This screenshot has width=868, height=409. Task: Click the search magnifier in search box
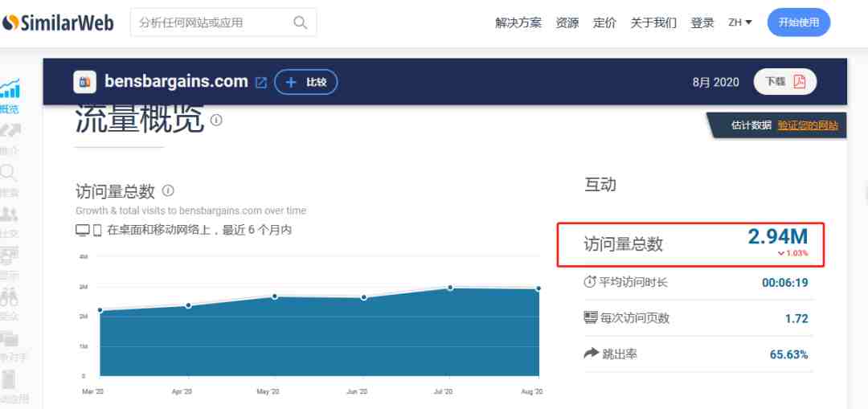pos(300,22)
